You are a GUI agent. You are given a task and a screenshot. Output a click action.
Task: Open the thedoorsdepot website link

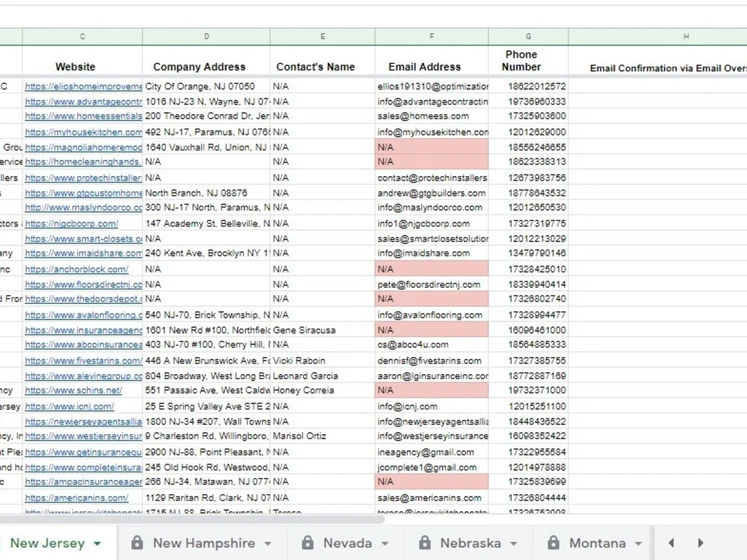[x=84, y=299]
